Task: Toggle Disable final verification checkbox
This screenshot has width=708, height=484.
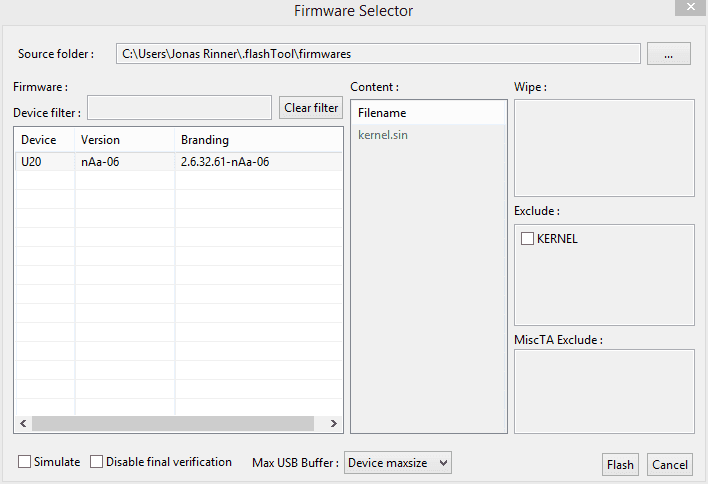Action: point(96,461)
